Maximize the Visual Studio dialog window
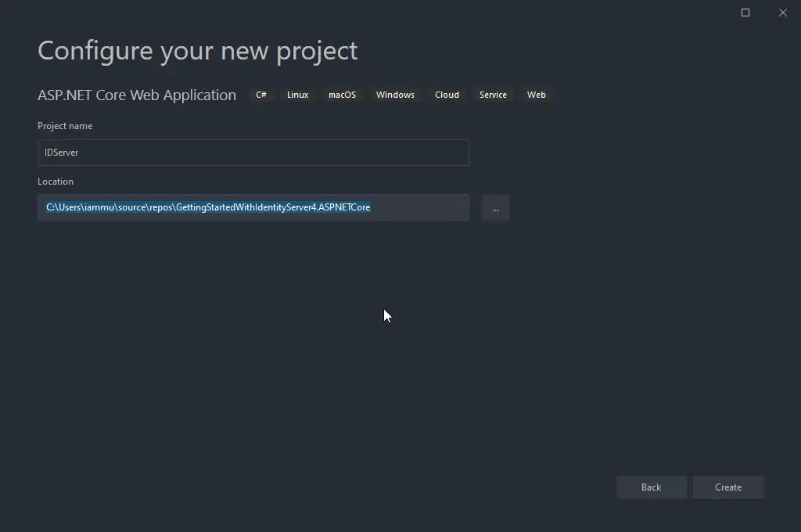This screenshot has width=801, height=532. pos(744,13)
